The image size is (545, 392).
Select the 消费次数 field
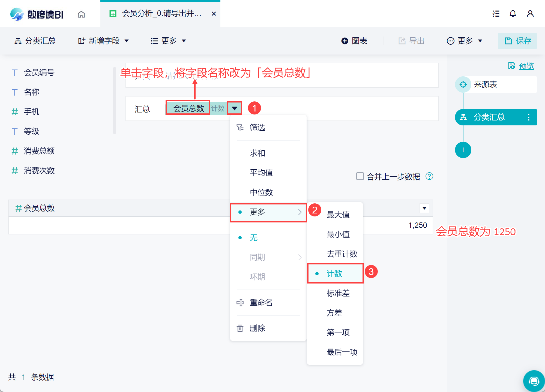(33, 171)
